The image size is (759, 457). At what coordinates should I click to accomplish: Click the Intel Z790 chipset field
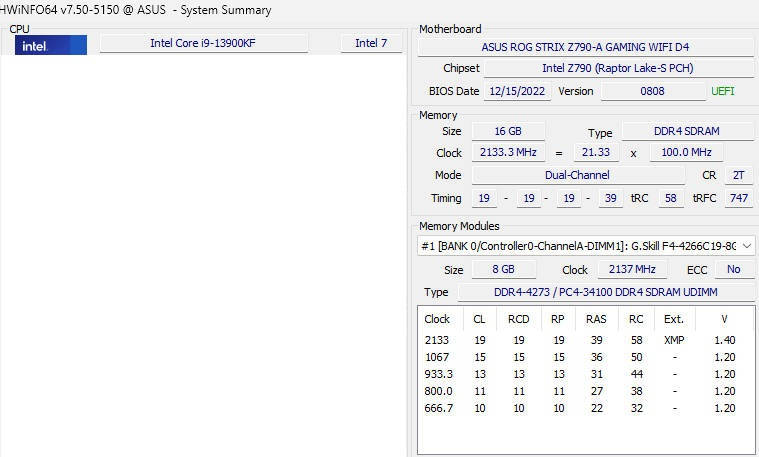tap(618, 68)
